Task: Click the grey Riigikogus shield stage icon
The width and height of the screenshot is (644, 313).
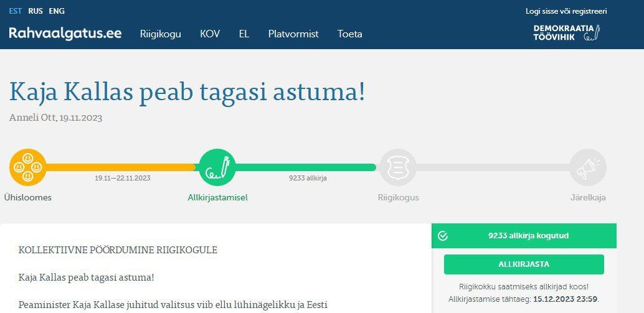Action: pyautogui.click(x=397, y=167)
